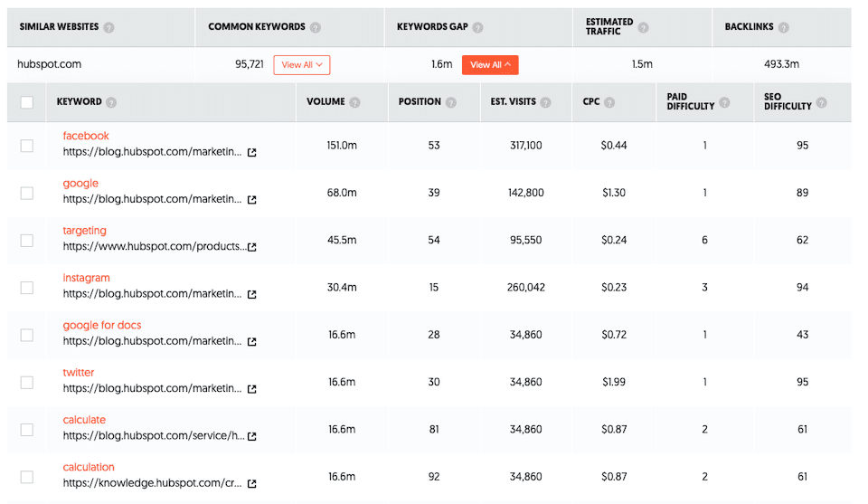Click help icon next to Keywords Gap
Image resolution: width=868 pixels, height=504 pixels.
click(477, 27)
